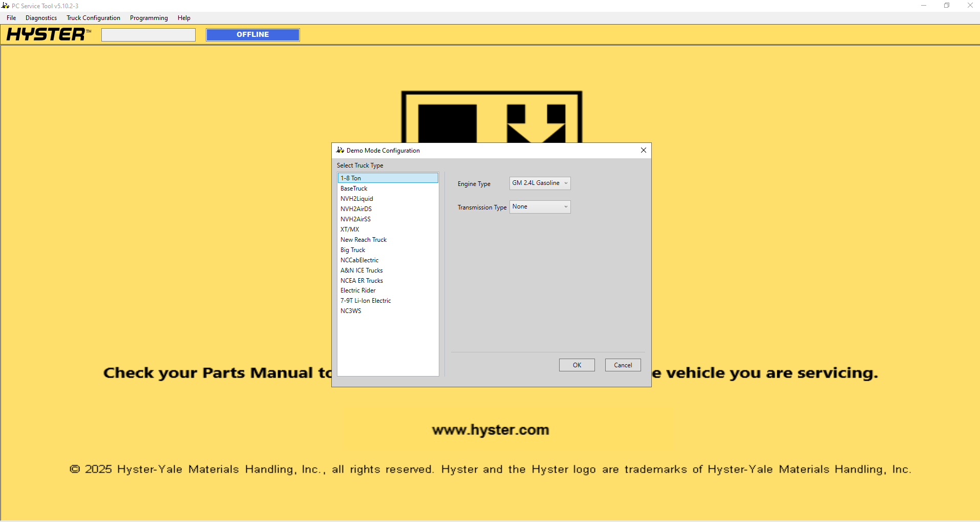Restore down the main window
This screenshot has height=522, width=980.
[x=947, y=6]
